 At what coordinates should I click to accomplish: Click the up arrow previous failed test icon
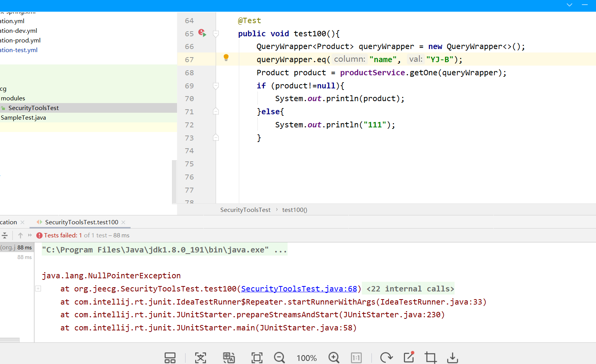20,235
